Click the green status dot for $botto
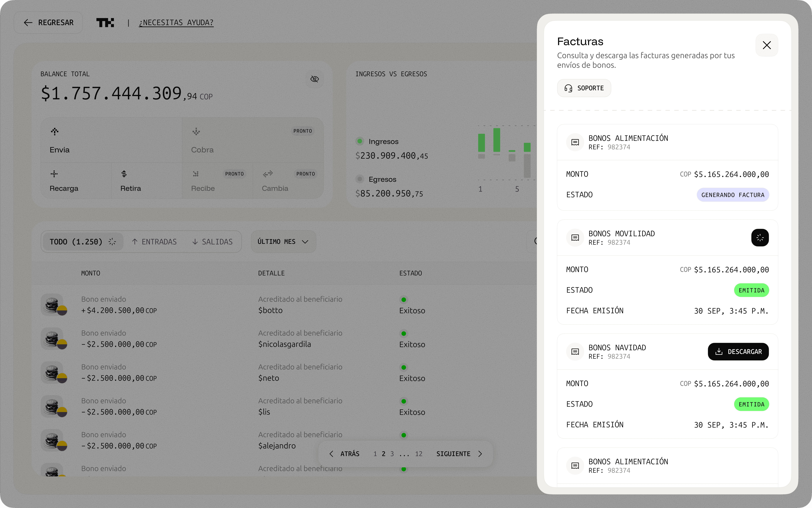Image resolution: width=812 pixels, height=508 pixels. click(x=404, y=300)
